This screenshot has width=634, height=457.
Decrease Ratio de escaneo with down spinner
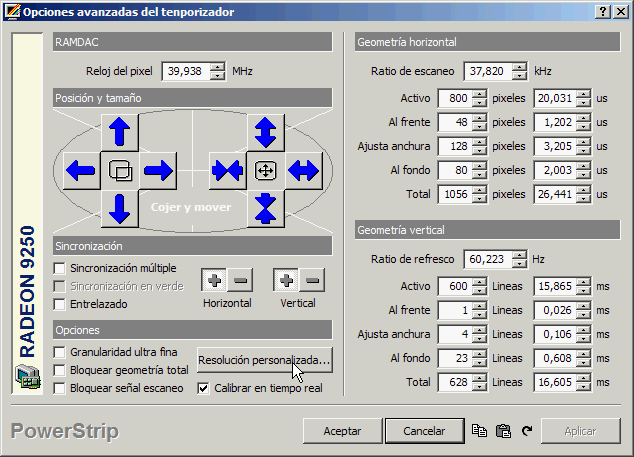pyautogui.click(x=520, y=76)
